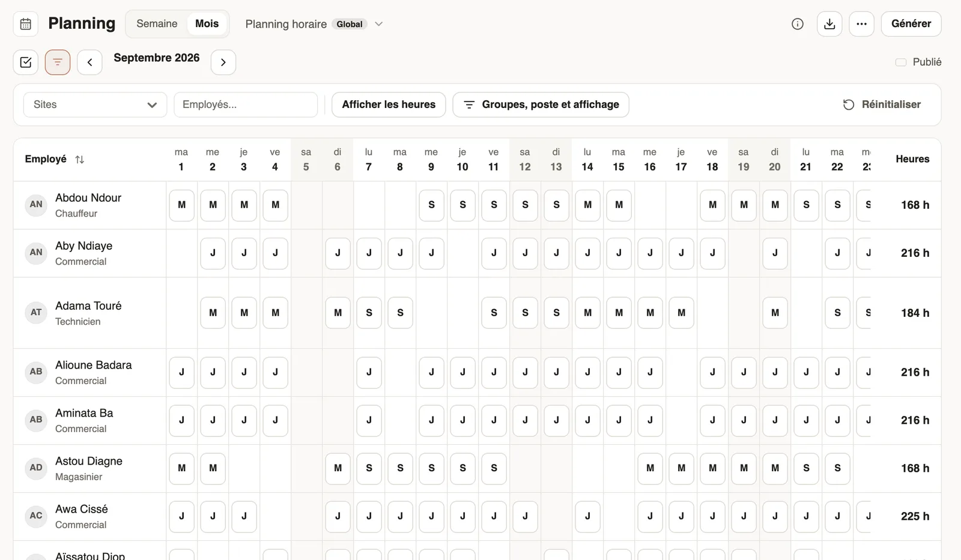The width and height of the screenshot is (961, 560).
Task: Click the Septembre 2026 month label
Action: pyautogui.click(x=156, y=58)
